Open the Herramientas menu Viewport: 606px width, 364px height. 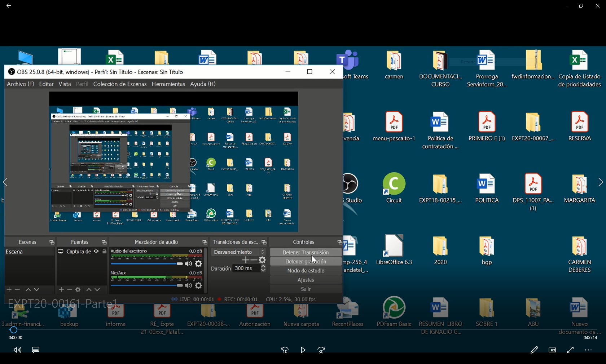168,84
